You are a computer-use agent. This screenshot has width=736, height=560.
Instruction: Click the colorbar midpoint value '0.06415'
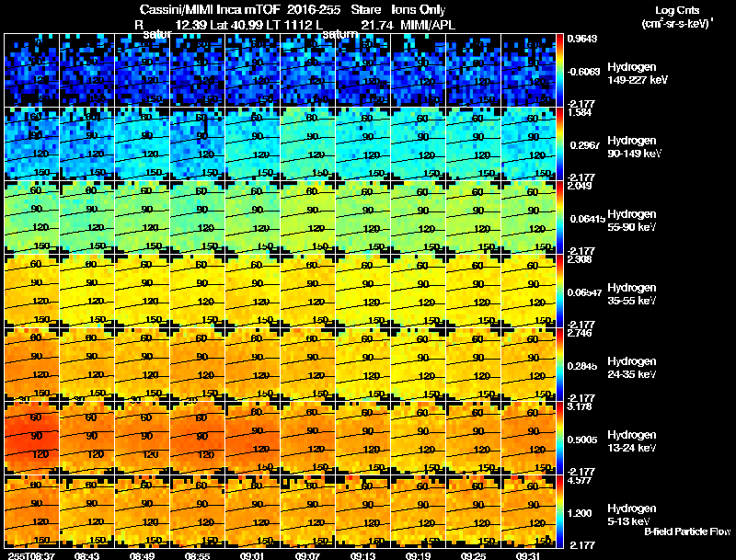click(x=587, y=219)
